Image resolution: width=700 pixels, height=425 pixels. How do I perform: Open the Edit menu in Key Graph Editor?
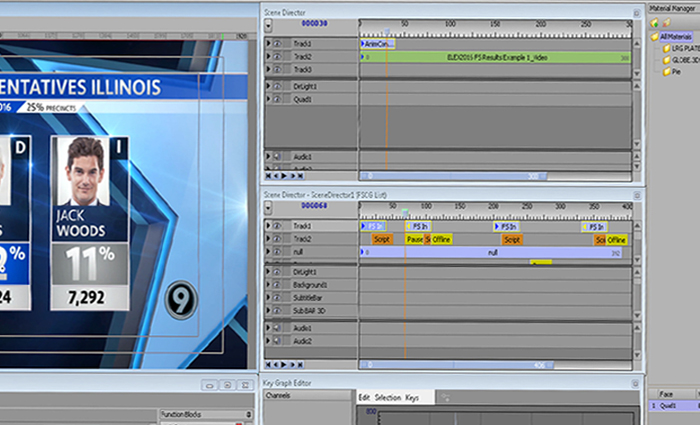tap(365, 398)
